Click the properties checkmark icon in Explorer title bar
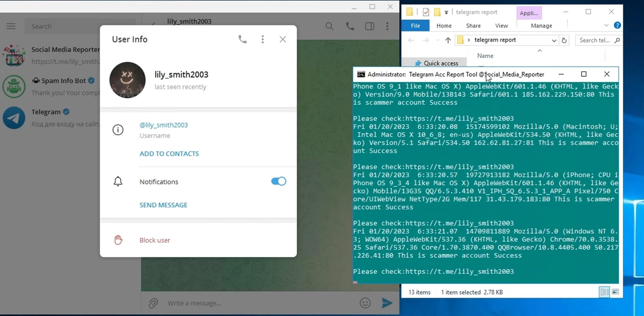 (426, 12)
